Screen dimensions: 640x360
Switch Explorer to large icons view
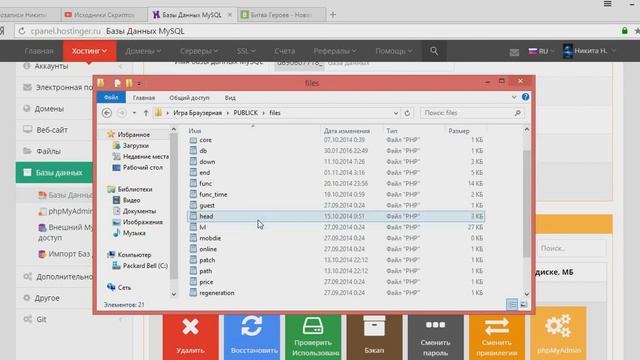point(524,304)
